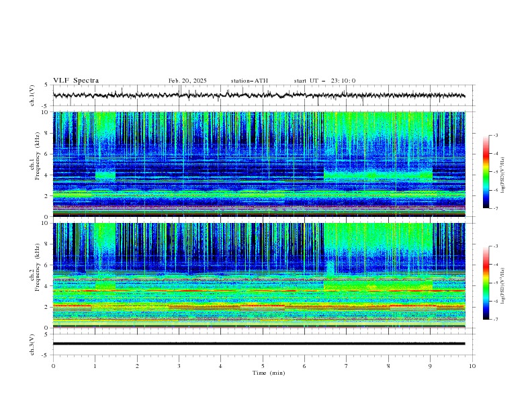Select the "start UT = 23:10:0" header text
Image resolution: width=532 pixels, height=411 pixels.
coord(324,81)
